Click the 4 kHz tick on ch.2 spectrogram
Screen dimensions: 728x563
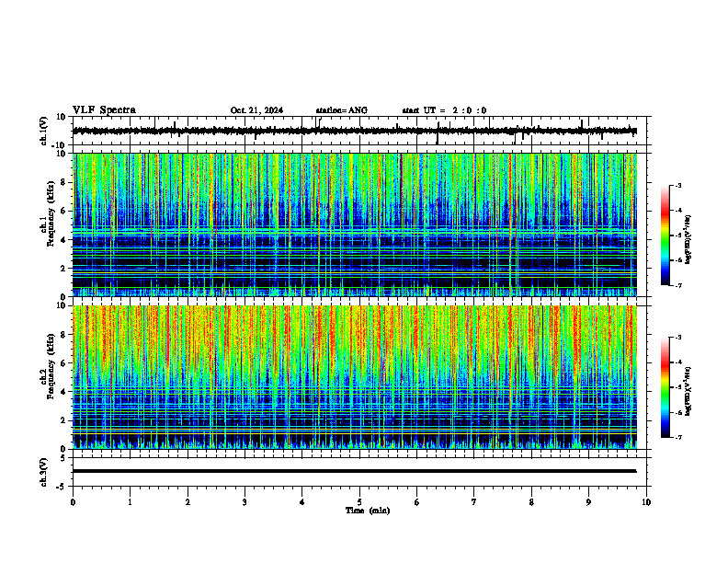64,392
